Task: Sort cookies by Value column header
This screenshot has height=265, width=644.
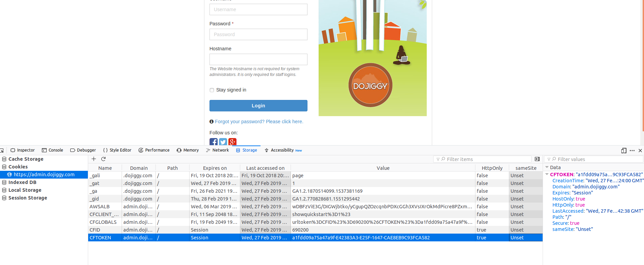Action: pos(383,168)
